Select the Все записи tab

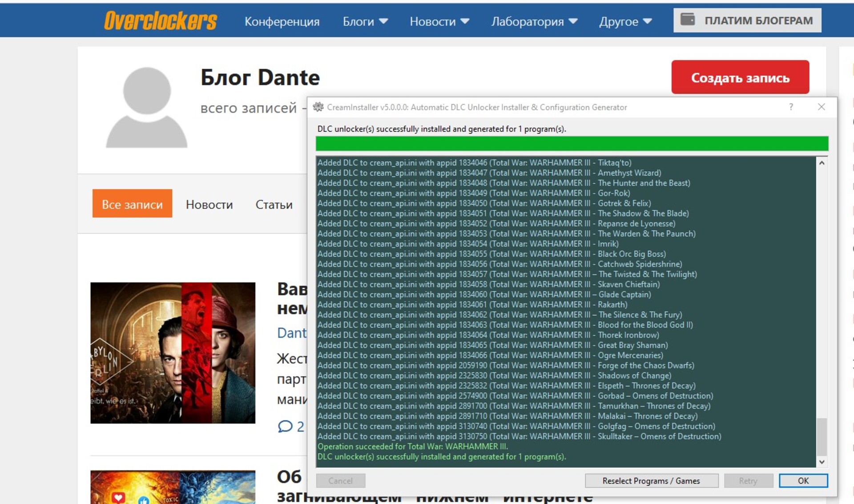(x=132, y=204)
